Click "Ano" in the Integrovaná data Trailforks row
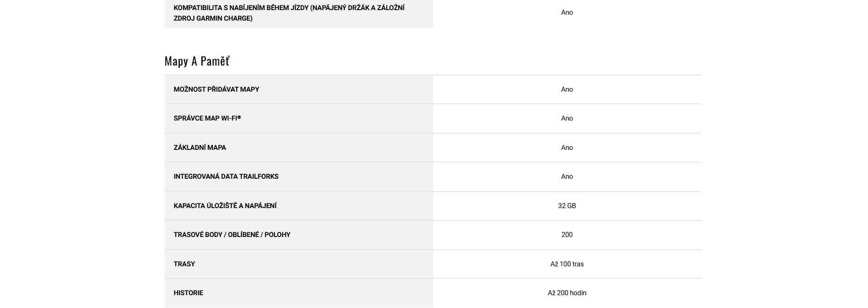The height and width of the screenshot is (308, 868). [x=567, y=176]
